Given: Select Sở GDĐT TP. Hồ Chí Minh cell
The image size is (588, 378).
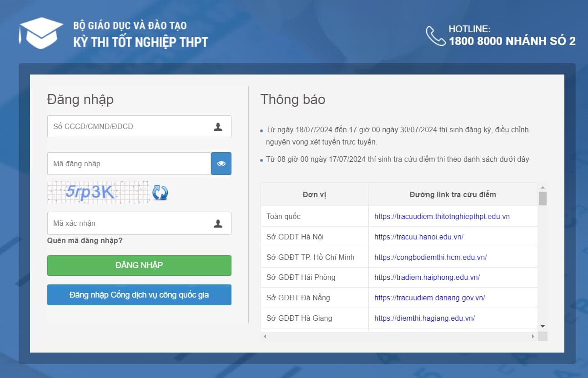Looking at the screenshot, I should coord(314,257).
